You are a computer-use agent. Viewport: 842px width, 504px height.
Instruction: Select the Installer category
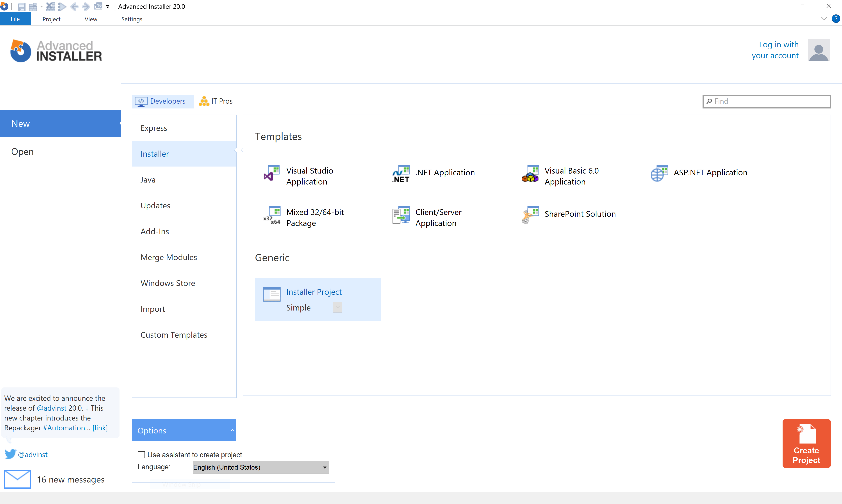(184, 154)
